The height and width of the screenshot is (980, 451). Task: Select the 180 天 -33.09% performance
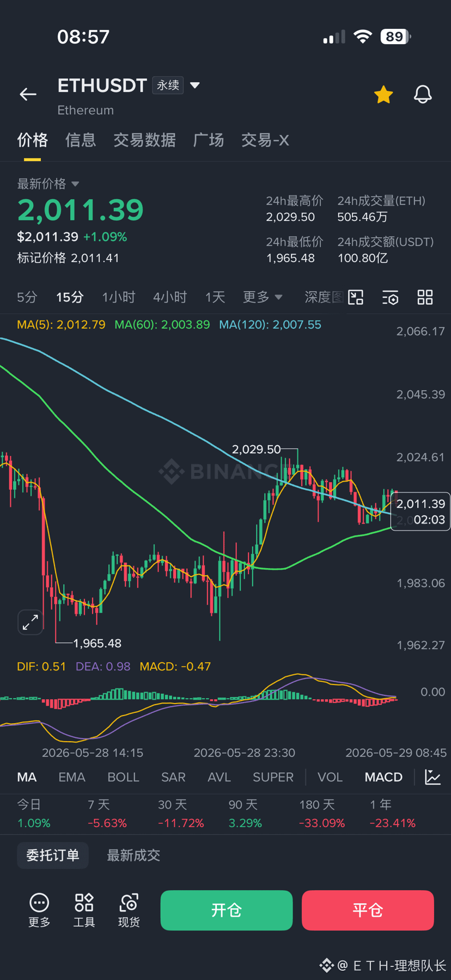point(322,814)
